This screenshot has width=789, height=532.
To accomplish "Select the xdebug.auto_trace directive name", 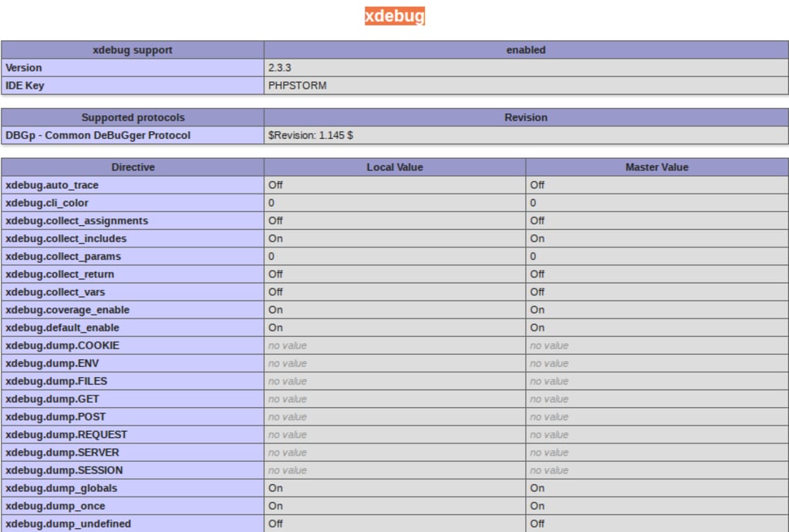I will (52, 185).
